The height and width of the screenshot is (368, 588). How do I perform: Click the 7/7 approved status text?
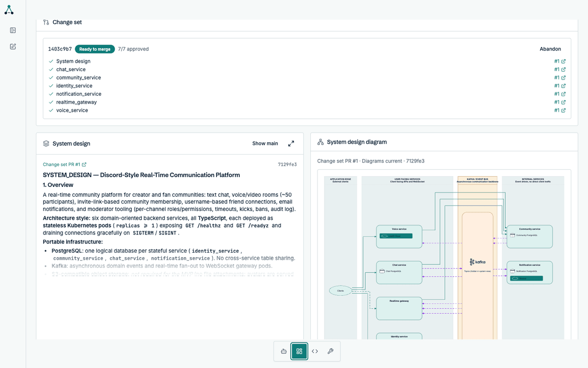133,49
